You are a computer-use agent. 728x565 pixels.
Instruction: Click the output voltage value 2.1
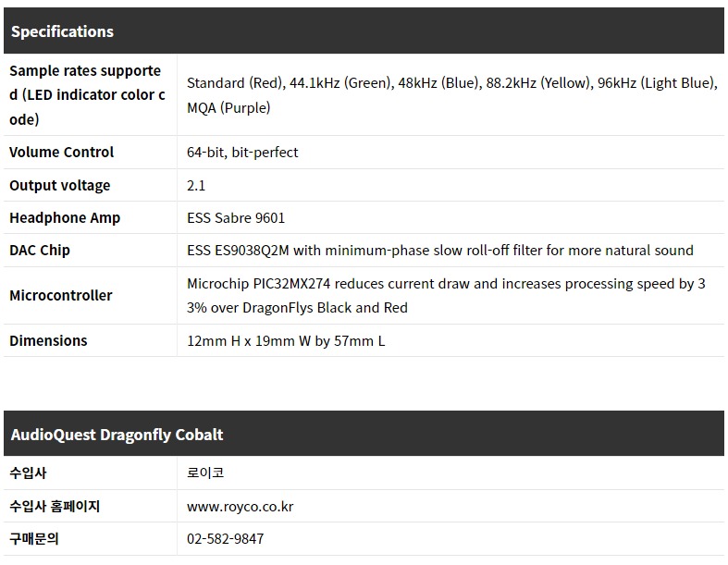(x=196, y=185)
